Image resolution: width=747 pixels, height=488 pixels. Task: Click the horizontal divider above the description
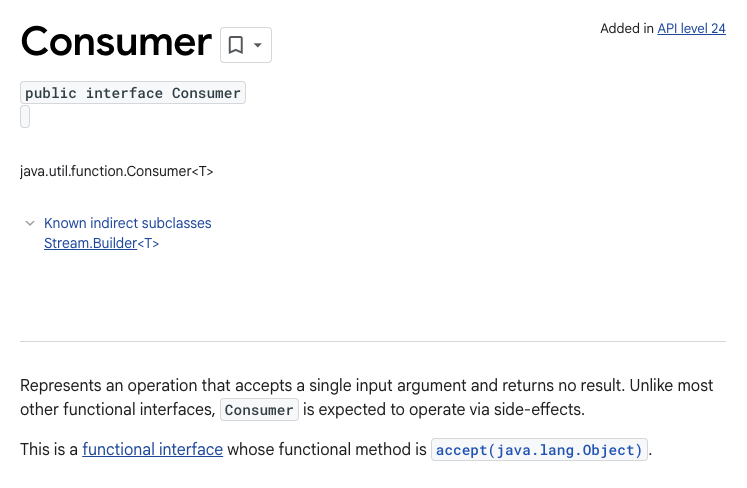click(373, 341)
